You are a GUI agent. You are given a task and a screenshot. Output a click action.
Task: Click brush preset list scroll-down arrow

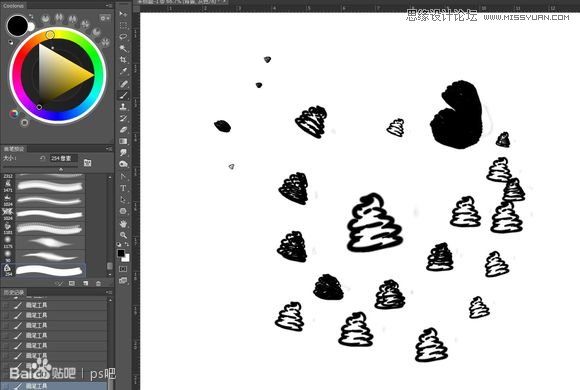pyautogui.click(x=109, y=274)
